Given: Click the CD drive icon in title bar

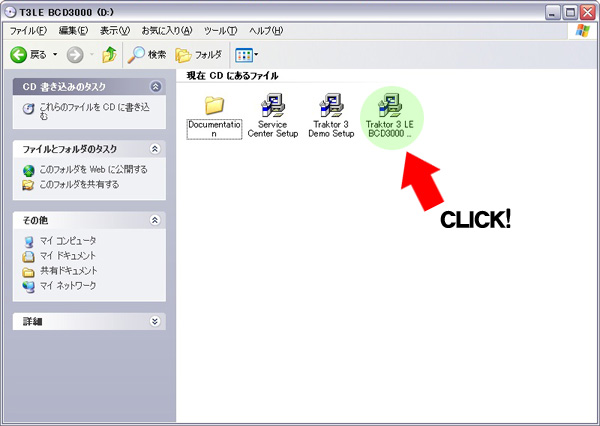Looking at the screenshot, I should click(10, 12).
